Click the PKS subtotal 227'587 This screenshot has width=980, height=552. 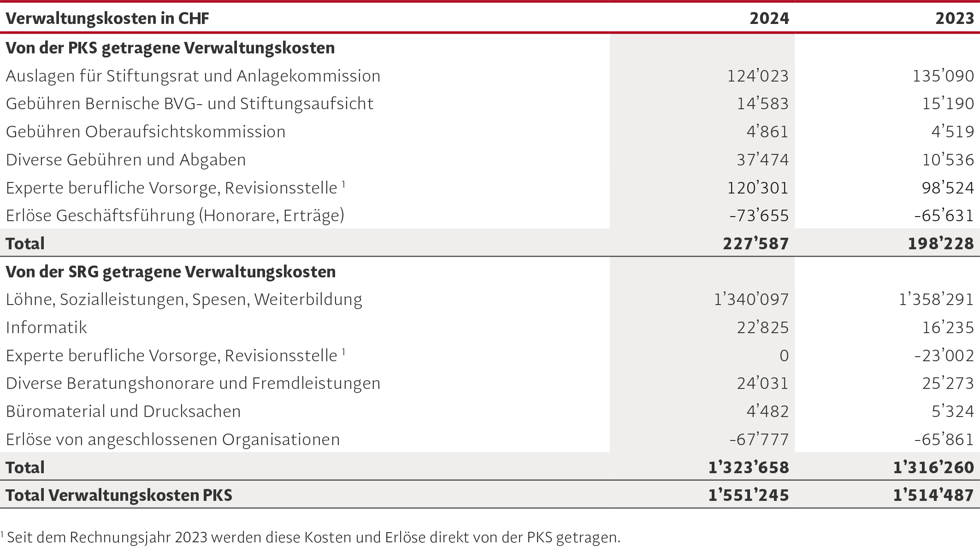tap(756, 244)
